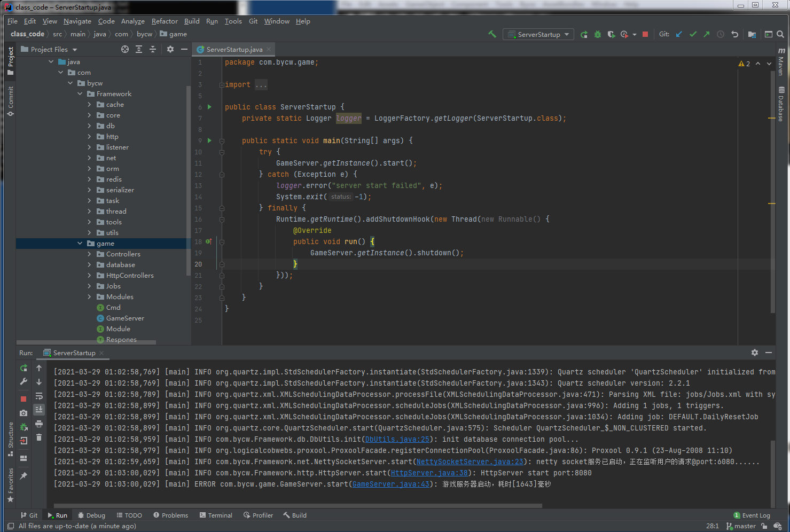Image resolution: width=790 pixels, height=532 pixels.
Task: Expand the Modules folder
Action: [x=89, y=297]
